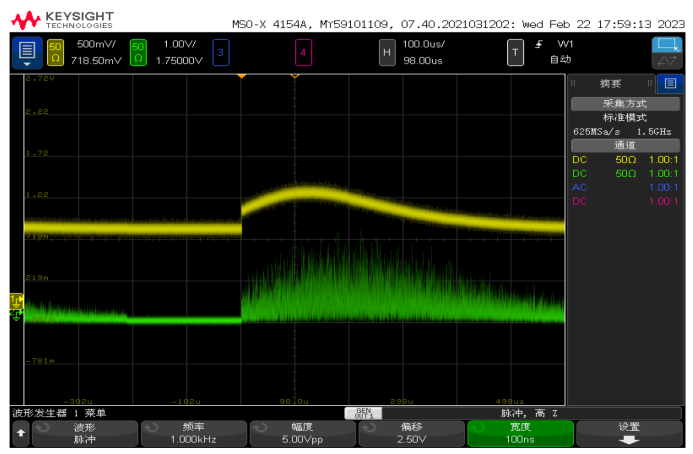
Task: Select the orange trigger time reference marker
Action: 294,76
